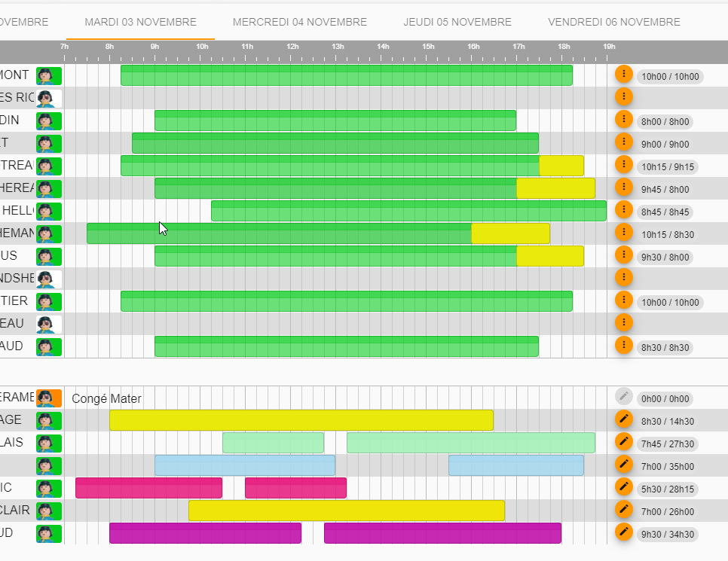The width and height of the screenshot is (728, 561).
Task: Select the green shift bar on the MONT row
Action: [347, 75]
